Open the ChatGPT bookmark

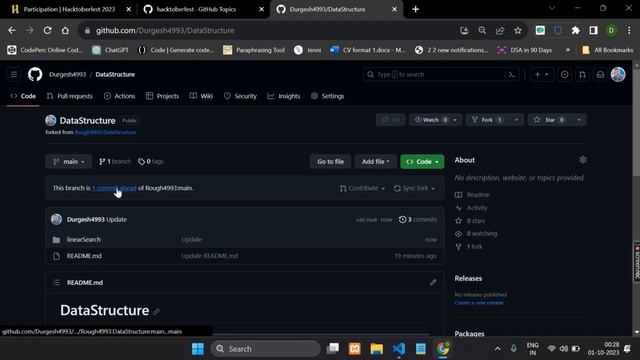110,50
